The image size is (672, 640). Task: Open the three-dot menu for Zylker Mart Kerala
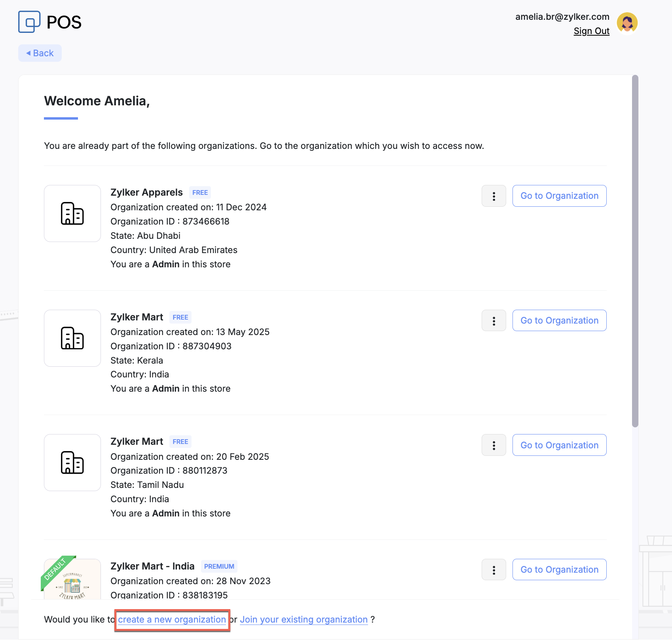[x=494, y=321]
